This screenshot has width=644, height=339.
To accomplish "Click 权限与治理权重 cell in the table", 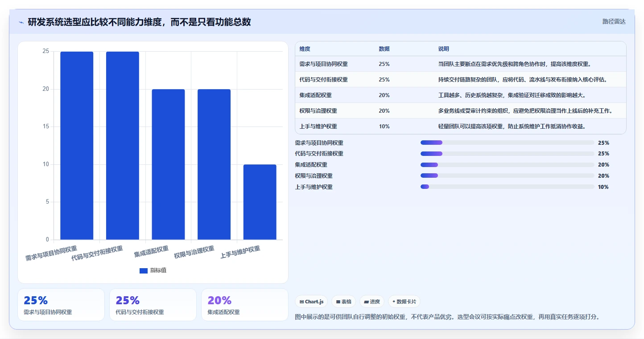I will click(318, 111).
